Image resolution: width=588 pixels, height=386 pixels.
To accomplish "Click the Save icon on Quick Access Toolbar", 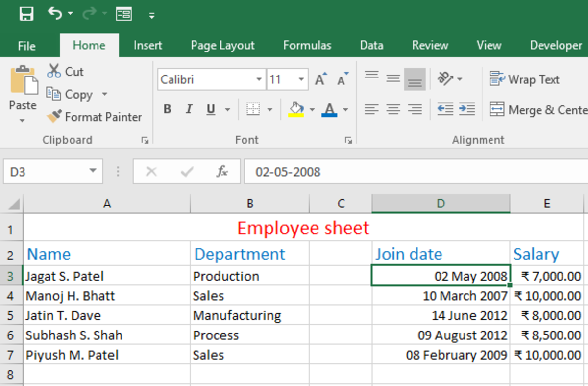I will (x=27, y=13).
